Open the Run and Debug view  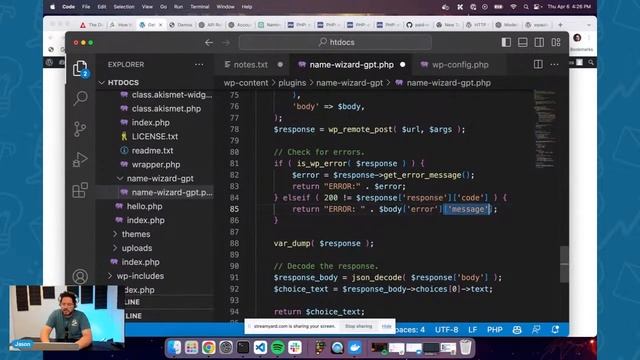[x=80, y=159]
